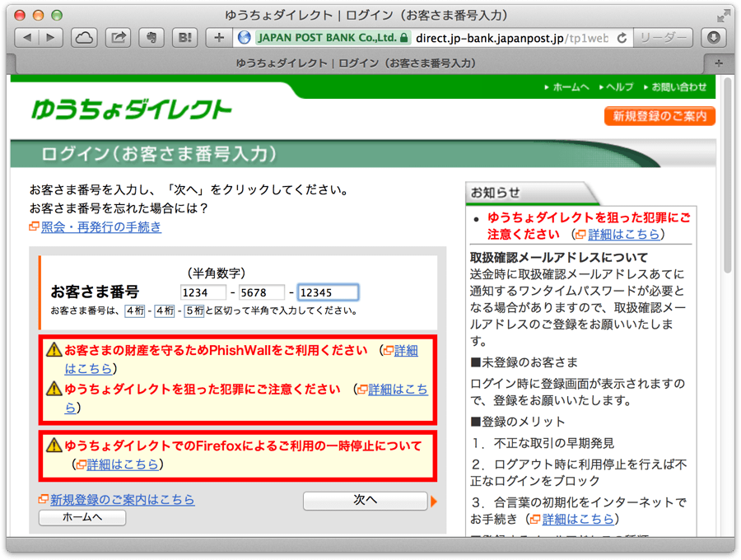Click the Share toolbar icon

(x=118, y=37)
